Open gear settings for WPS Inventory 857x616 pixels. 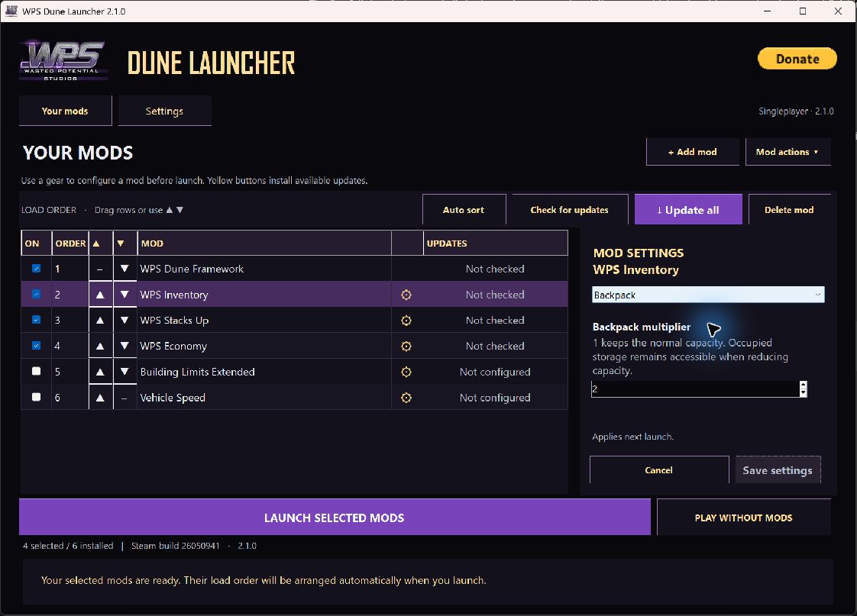click(406, 295)
